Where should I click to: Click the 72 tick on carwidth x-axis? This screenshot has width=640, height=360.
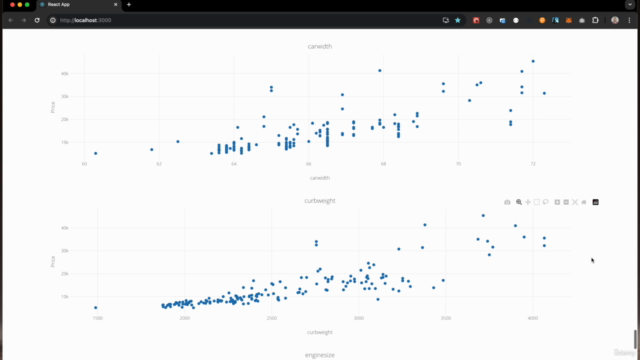point(533,164)
